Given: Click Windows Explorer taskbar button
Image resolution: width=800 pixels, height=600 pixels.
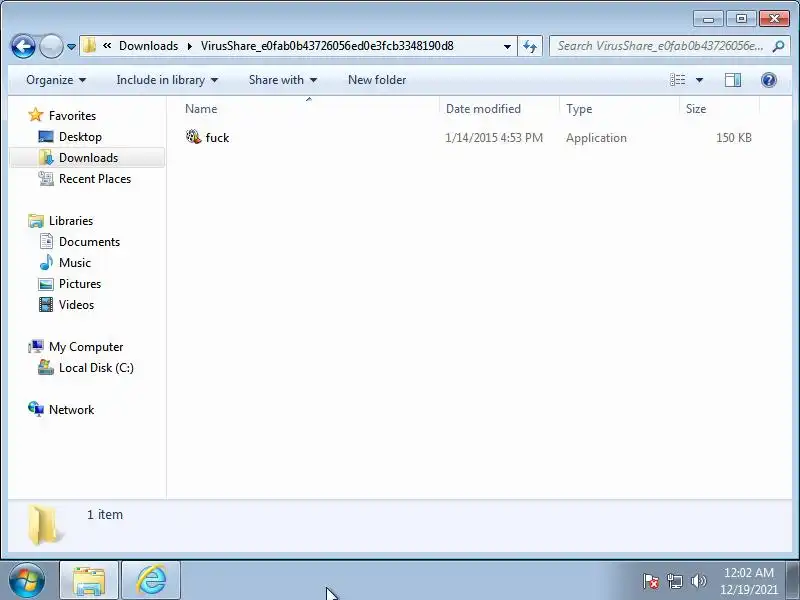Looking at the screenshot, I should click(x=89, y=580).
